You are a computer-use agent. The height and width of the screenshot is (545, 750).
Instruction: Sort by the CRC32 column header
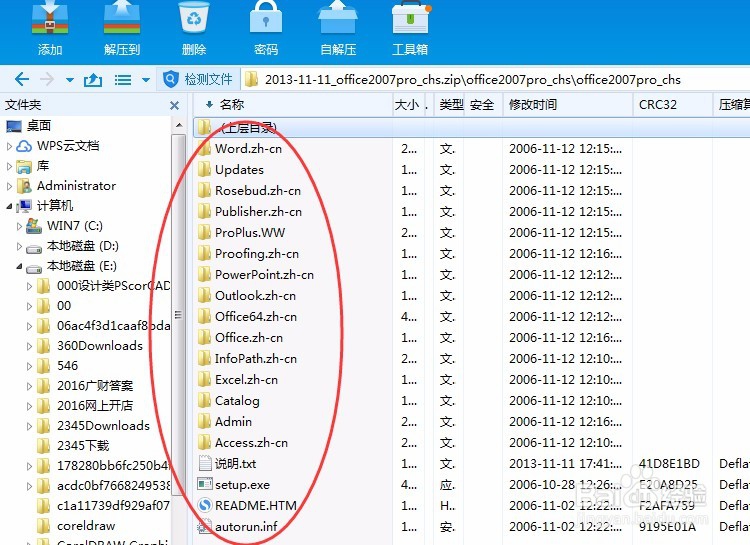coord(658,104)
